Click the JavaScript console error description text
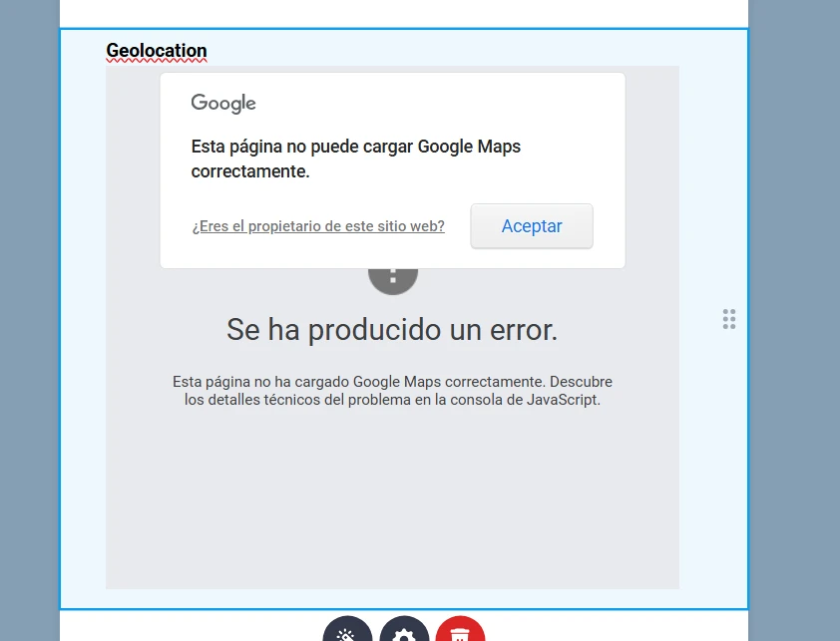 tap(392, 391)
